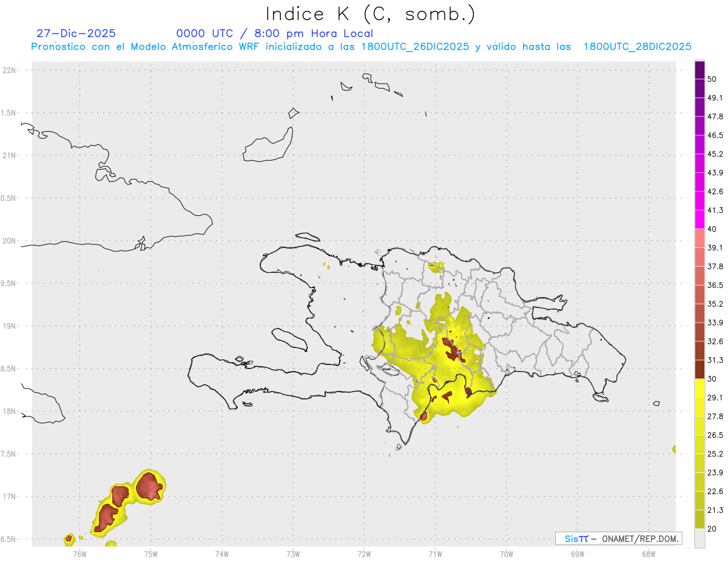Viewport: 728px width, 562px height.
Task: Click the colorbar value 35.2
Action: pos(715,304)
